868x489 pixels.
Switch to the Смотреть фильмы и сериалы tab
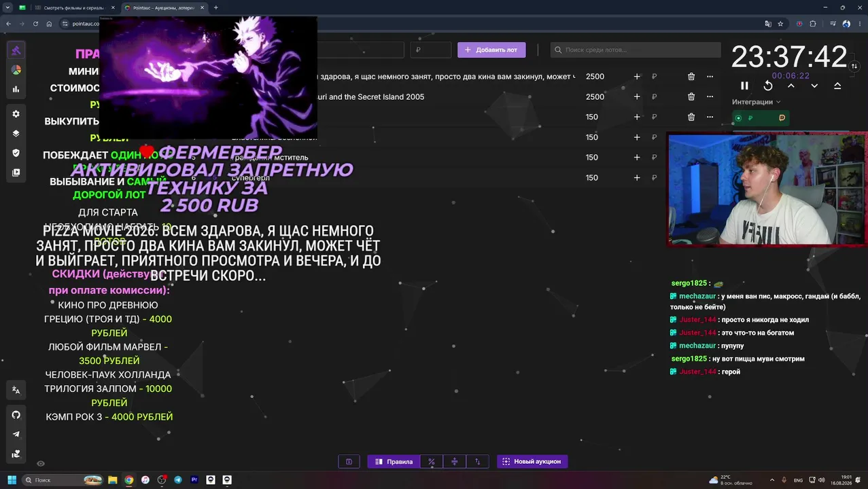75,7
